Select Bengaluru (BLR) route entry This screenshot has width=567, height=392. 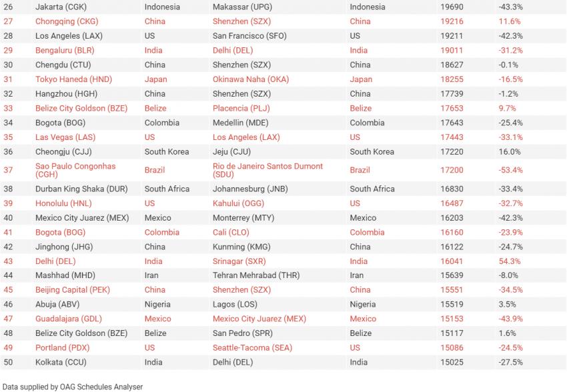pos(65,50)
